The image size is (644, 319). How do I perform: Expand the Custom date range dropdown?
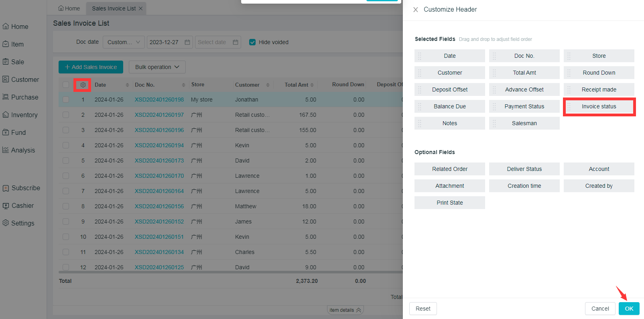(124, 42)
